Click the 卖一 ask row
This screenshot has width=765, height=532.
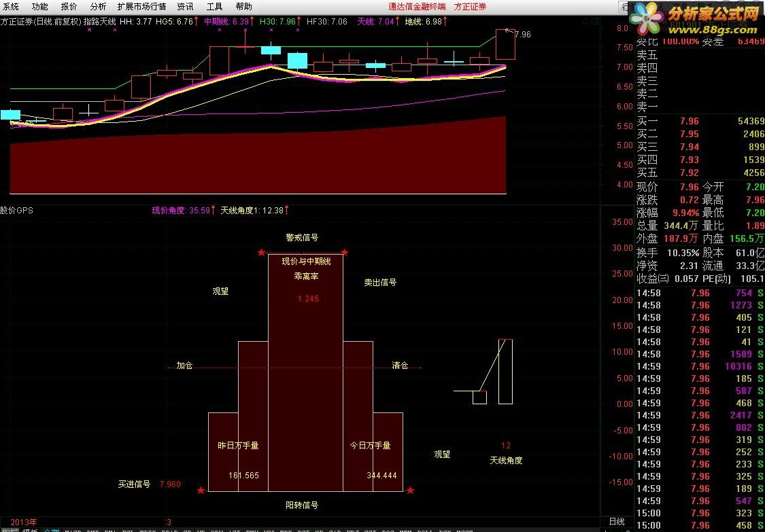coord(700,107)
